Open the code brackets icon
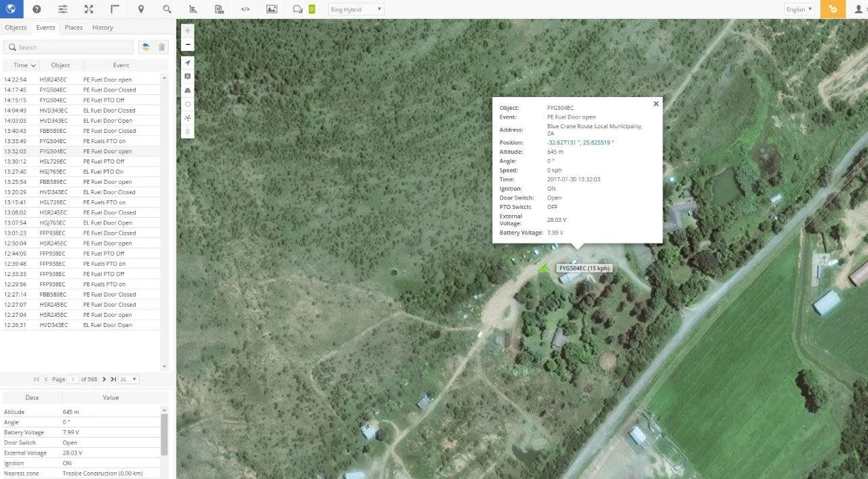This screenshot has height=479, width=868. click(245, 9)
